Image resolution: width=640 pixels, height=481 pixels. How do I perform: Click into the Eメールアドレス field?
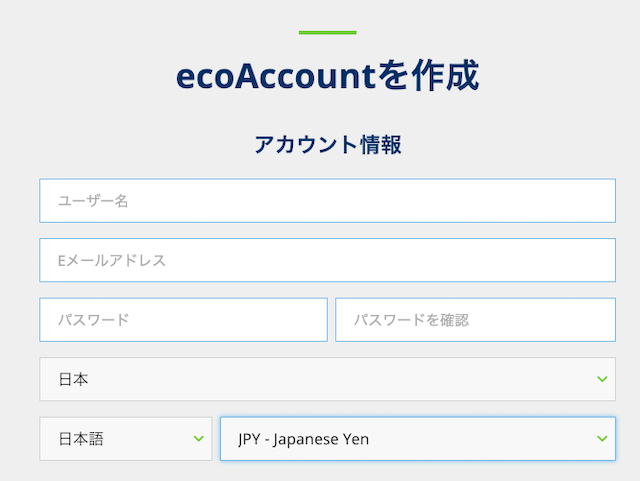pos(327,260)
